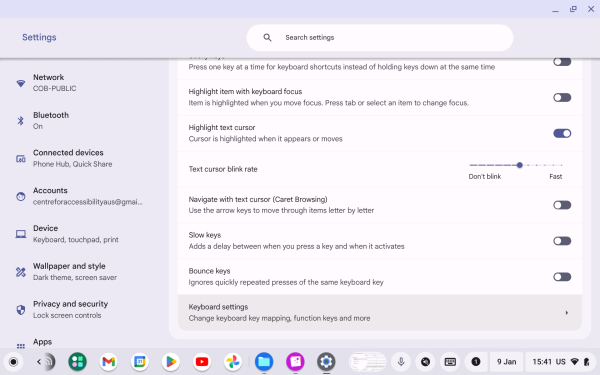Screen dimensions: 600x375
Task: Click the battery status icon
Action: pos(587,362)
